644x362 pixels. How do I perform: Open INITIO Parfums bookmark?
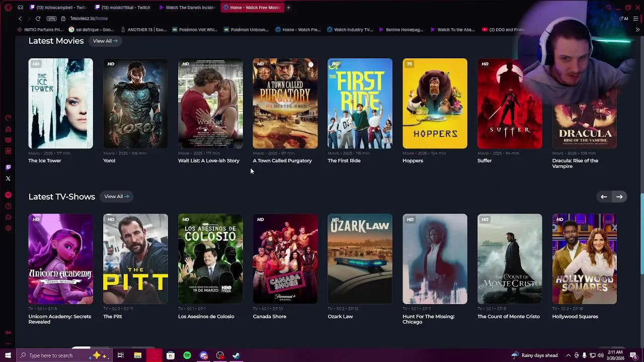pos(40,30)
